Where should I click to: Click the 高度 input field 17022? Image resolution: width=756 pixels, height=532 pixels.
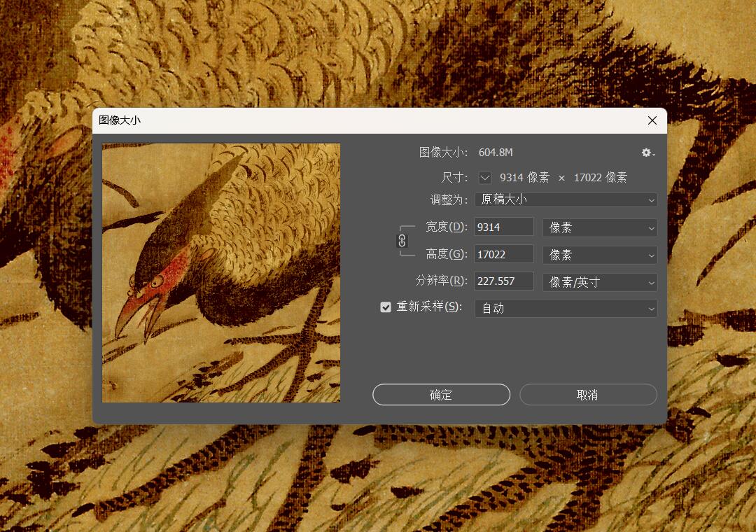coord(504,254)
